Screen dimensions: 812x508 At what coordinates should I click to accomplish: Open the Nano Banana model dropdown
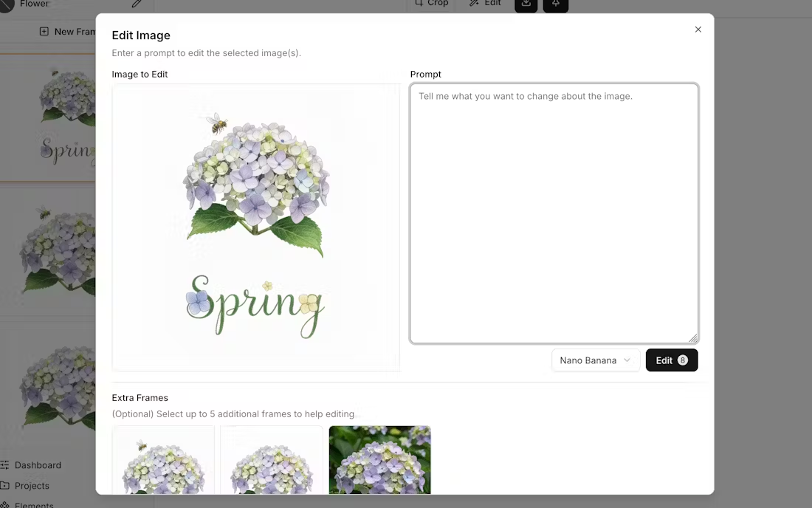[x=595, y=360]
